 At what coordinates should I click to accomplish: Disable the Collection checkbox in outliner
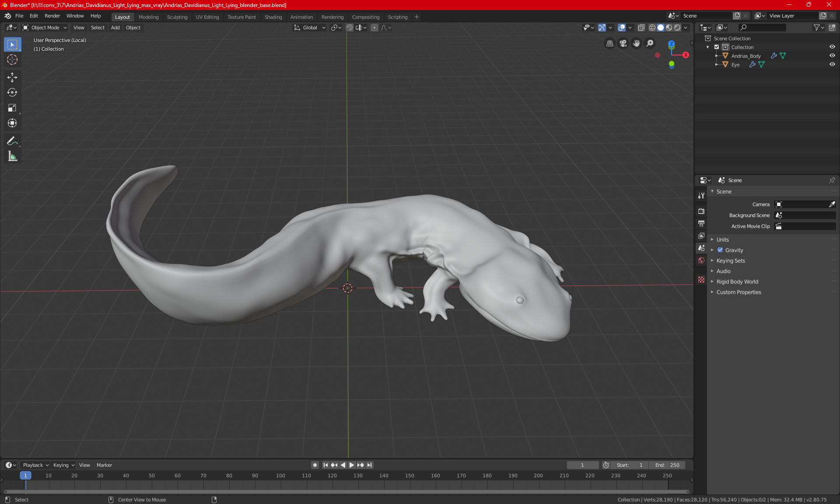717,47
